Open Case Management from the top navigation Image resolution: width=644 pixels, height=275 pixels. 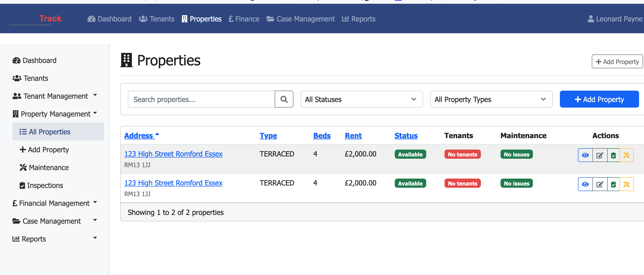301,19
